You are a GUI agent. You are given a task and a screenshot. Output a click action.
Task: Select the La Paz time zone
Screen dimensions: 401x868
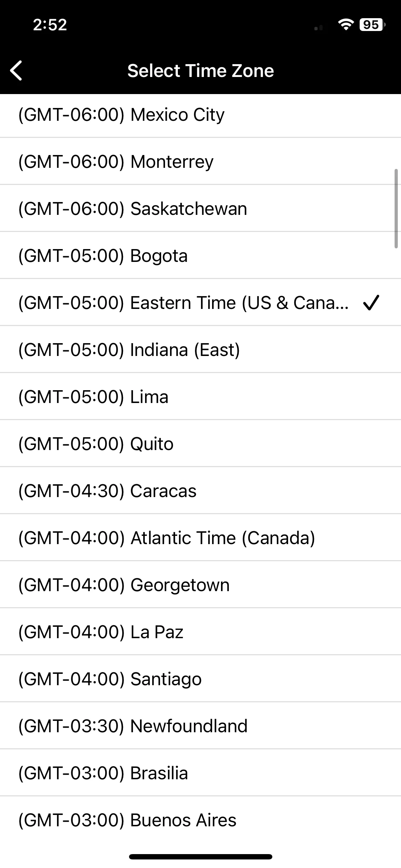200,631
